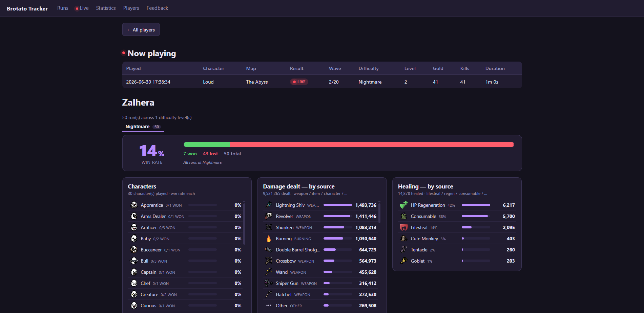Viewport: 644px width, 313px height.
Task: Open the Live page
Action: click(82, 8)
